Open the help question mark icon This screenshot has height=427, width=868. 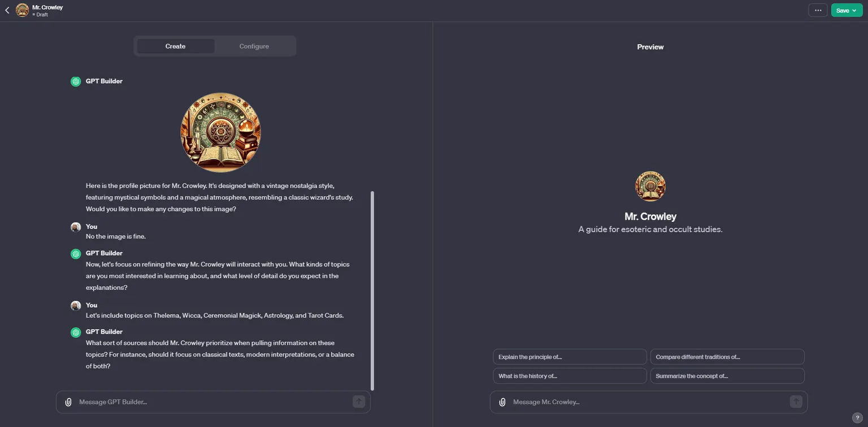[x=857, y=418]
